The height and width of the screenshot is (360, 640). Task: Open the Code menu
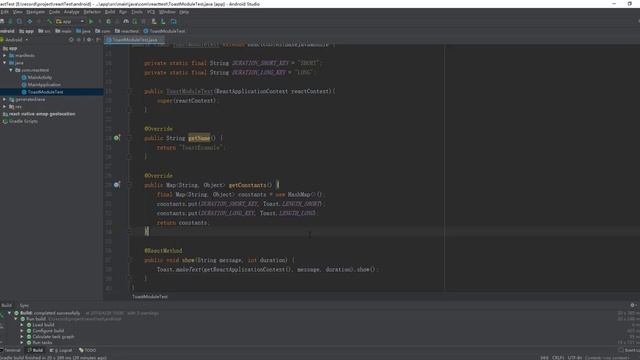pos(54,12)
